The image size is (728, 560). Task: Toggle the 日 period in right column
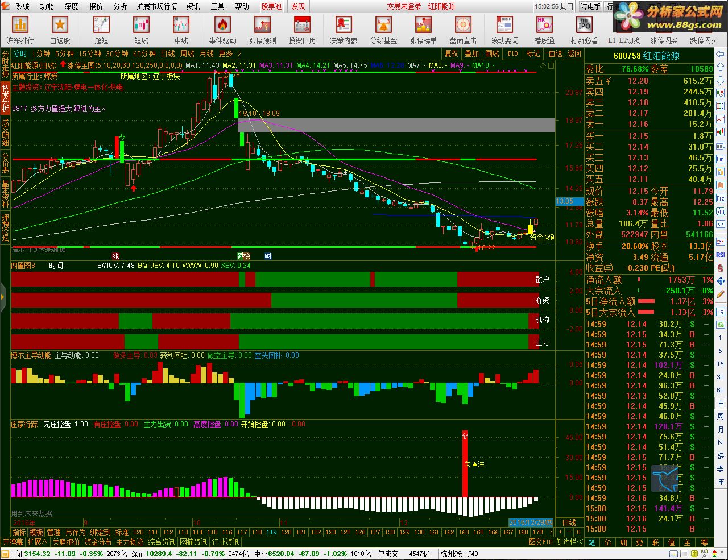(x=721, y=404)
